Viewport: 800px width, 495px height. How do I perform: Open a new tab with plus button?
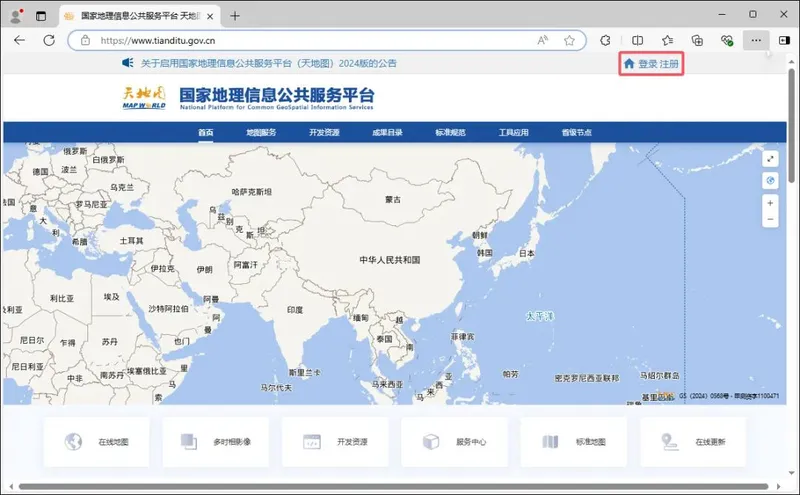235,16
